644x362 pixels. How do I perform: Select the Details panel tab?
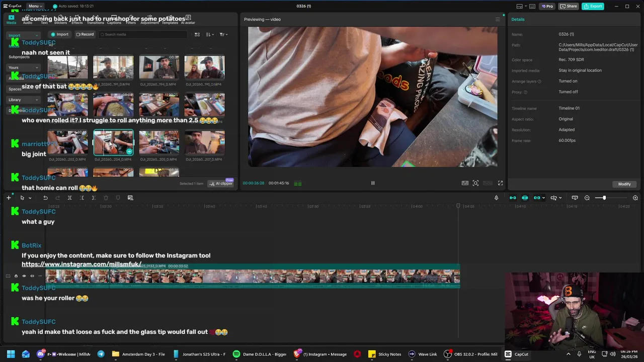[x=518, y=19]
